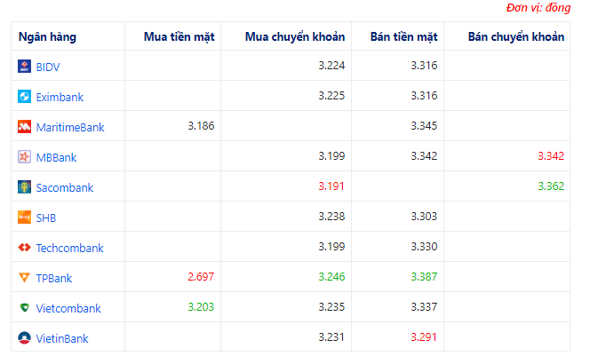
Task: Click the TPBank logo icon
Action: [25, 278]
